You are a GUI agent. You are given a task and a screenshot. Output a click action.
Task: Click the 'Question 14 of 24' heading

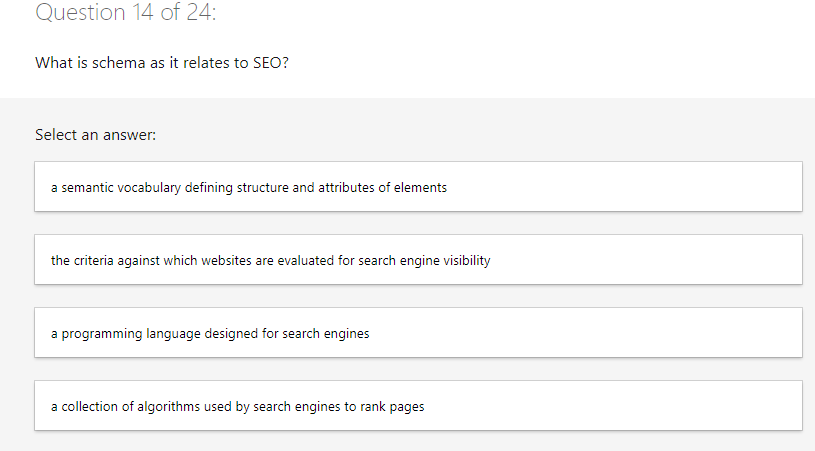pos(125,13)
